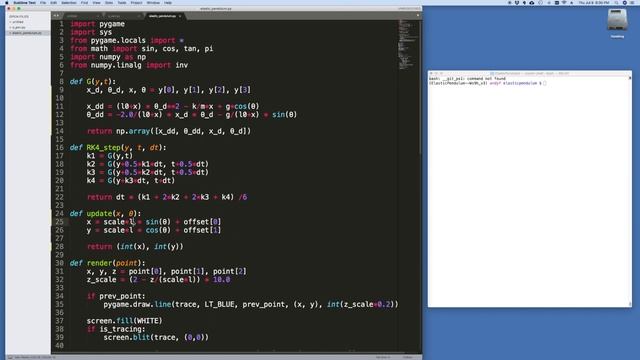The image size is (640, 360).
Task: Switch to the middle editor tab
Action: [x=123, y=16]
